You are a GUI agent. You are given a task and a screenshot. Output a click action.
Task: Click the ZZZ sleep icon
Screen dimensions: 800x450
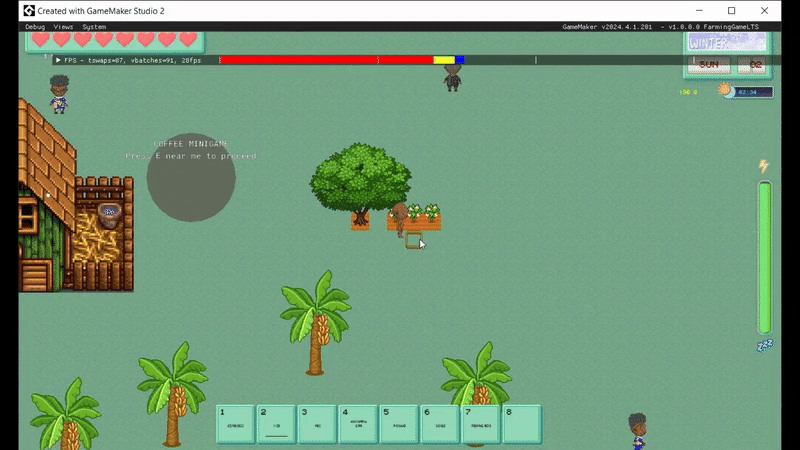[765, 345]
